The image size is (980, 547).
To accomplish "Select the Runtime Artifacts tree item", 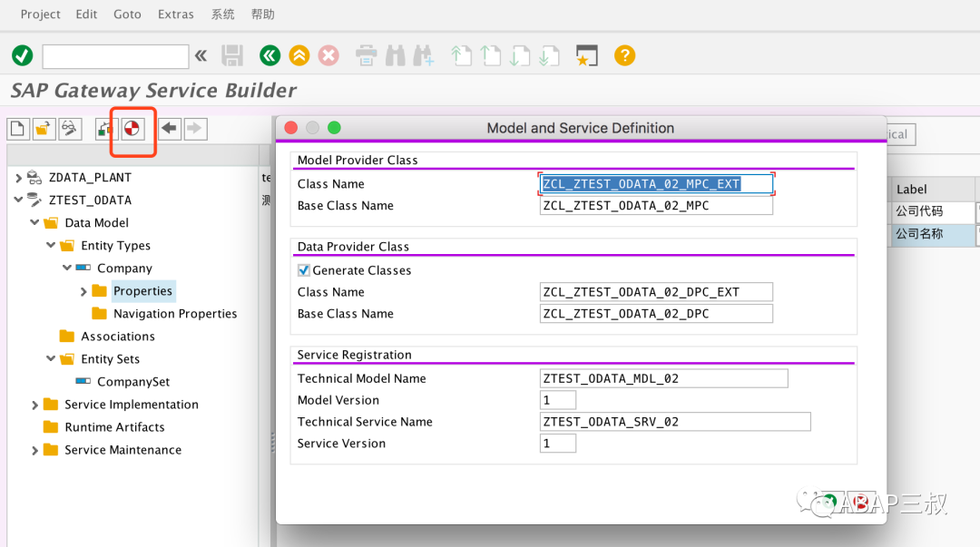I will click(114, 427).
